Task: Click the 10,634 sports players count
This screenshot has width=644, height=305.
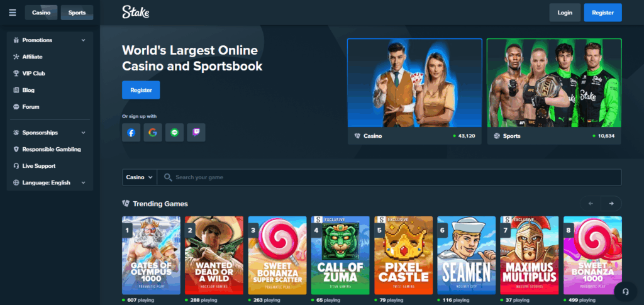Action: click(x=606, y=136)
